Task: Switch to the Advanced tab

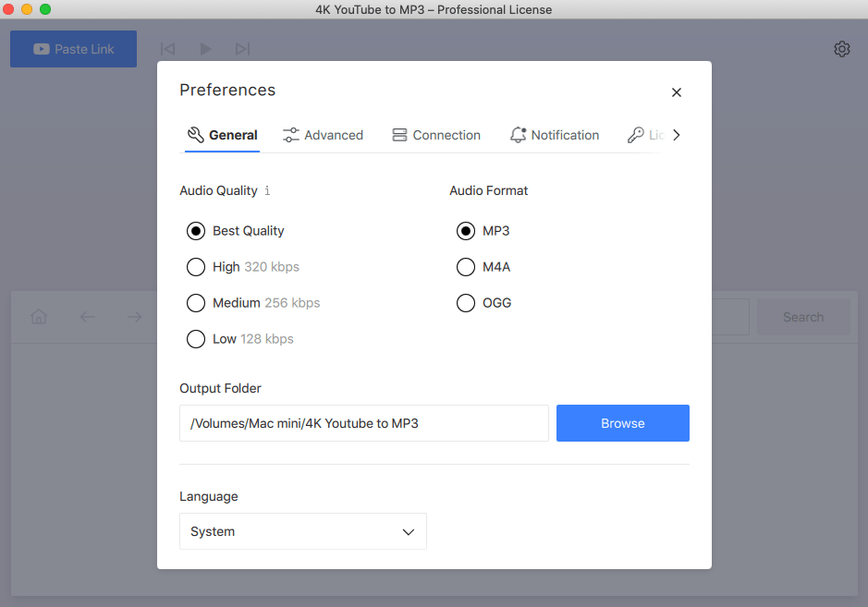Action: [323, 135]
